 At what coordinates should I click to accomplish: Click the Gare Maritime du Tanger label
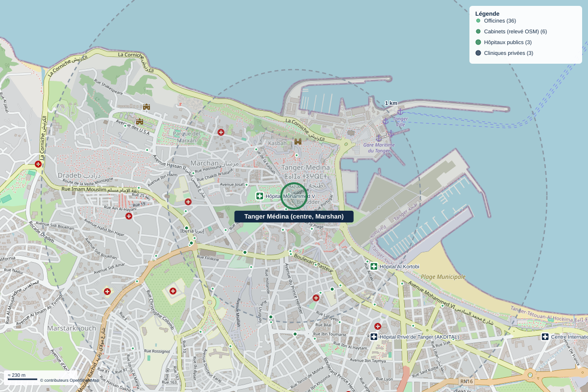[379, 147]
